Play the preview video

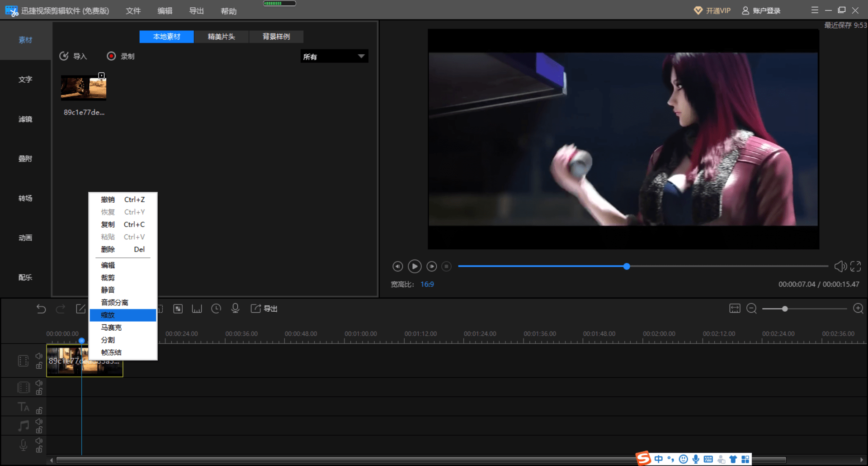coord(415,266)
